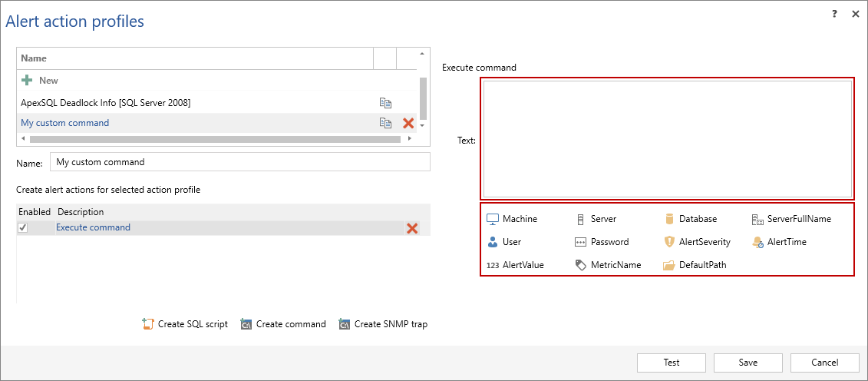Viewport: 868px width, 381px height.
Task: Click into the command Text area
Action: [666, 140]
